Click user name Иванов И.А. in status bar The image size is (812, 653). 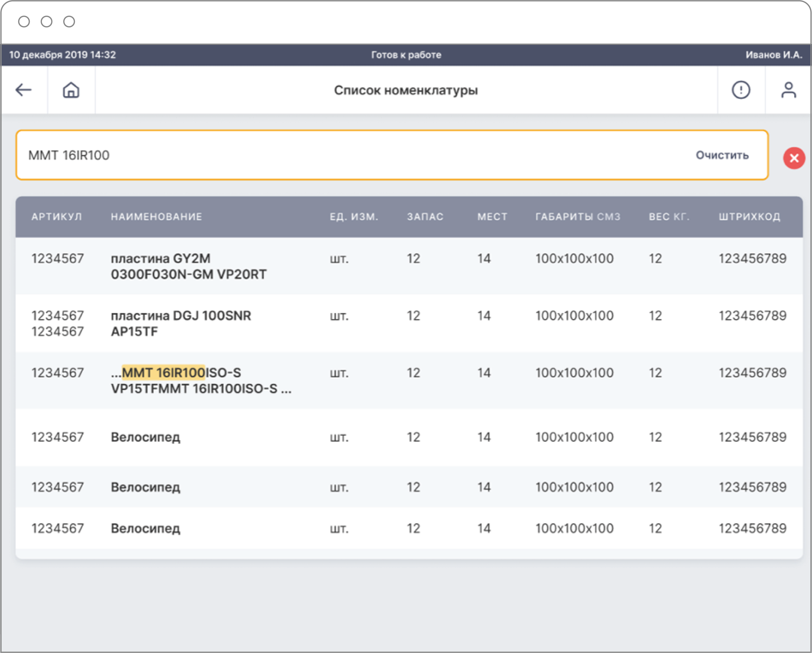774,55
